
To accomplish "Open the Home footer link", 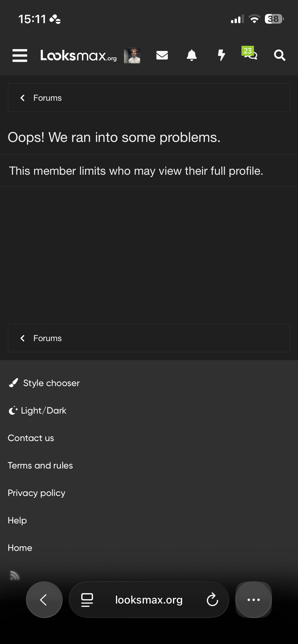I will point(20,548).
